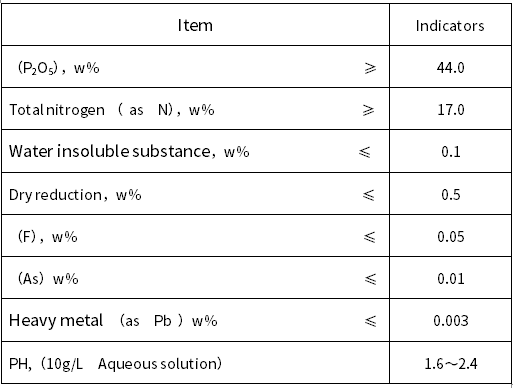Select the (As) w% row label

click(x=48, y=279)
